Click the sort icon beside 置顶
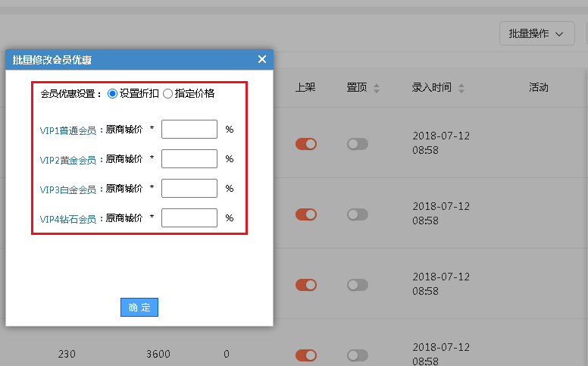The image size is (588, 366). point(376,88)
